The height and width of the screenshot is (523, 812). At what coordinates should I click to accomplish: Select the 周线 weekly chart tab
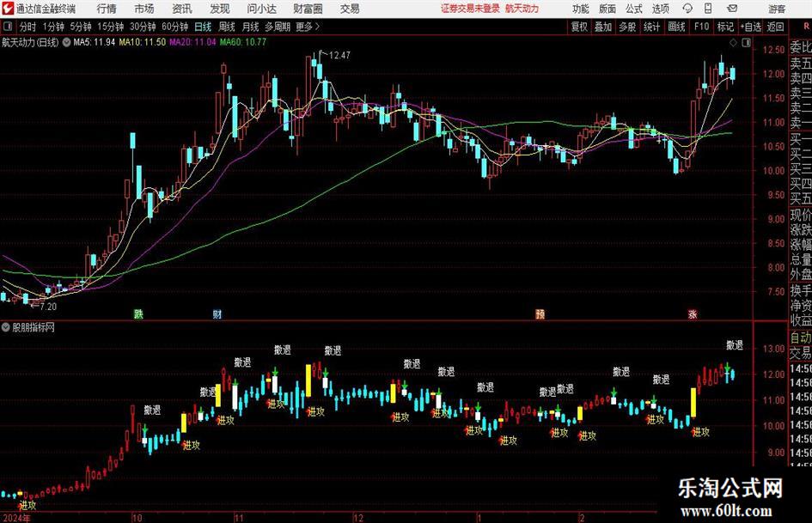pos(226,27)
